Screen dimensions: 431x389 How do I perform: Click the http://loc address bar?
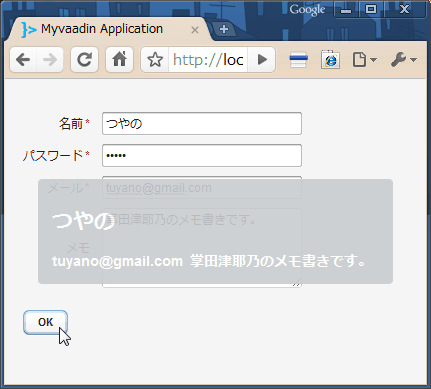point(208,60)
